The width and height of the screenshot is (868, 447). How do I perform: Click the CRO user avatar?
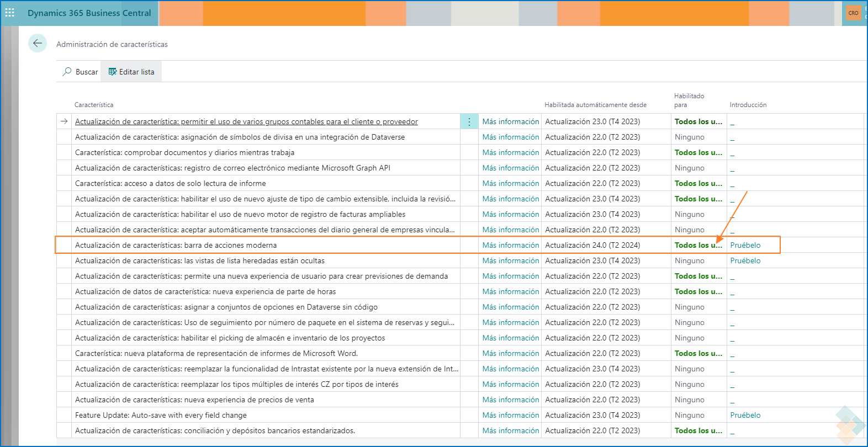[x=854, y=13]
